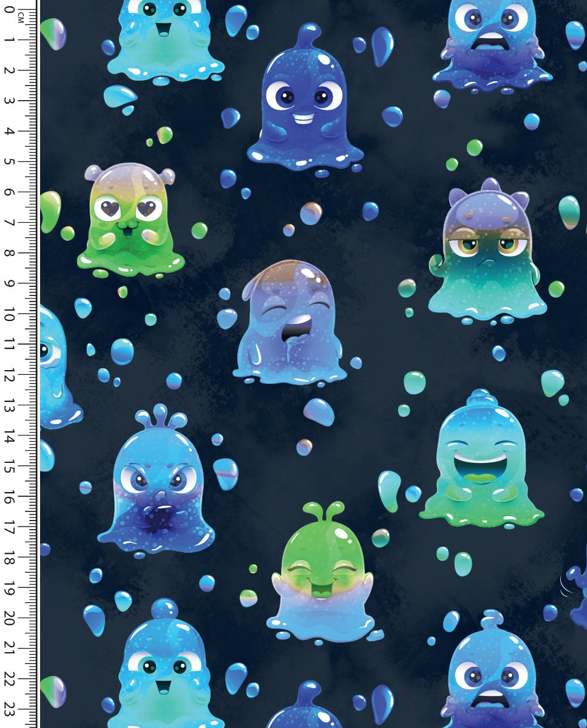
Task: Click the number 18 on the ruler
Action: 10,557
